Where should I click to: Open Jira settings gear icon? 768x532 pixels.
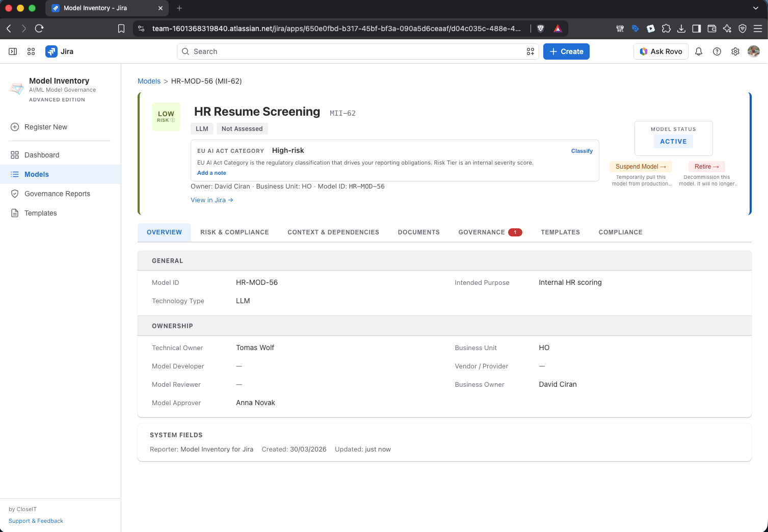pyautogui.click(x=735, y=51)
